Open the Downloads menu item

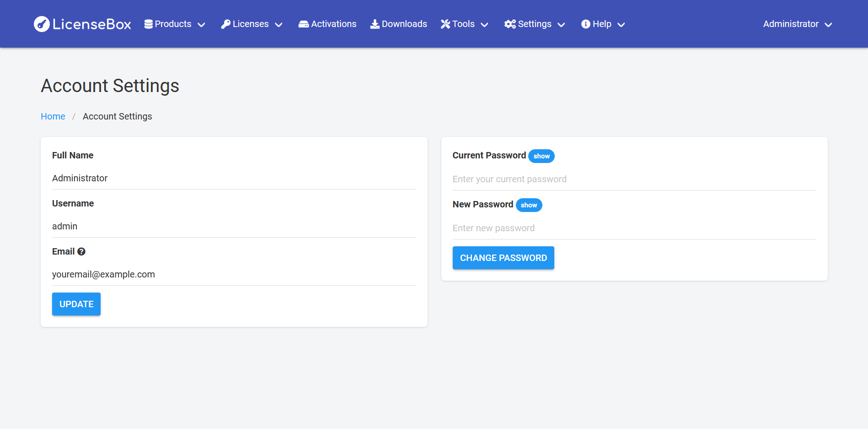(x=404, y=24)
